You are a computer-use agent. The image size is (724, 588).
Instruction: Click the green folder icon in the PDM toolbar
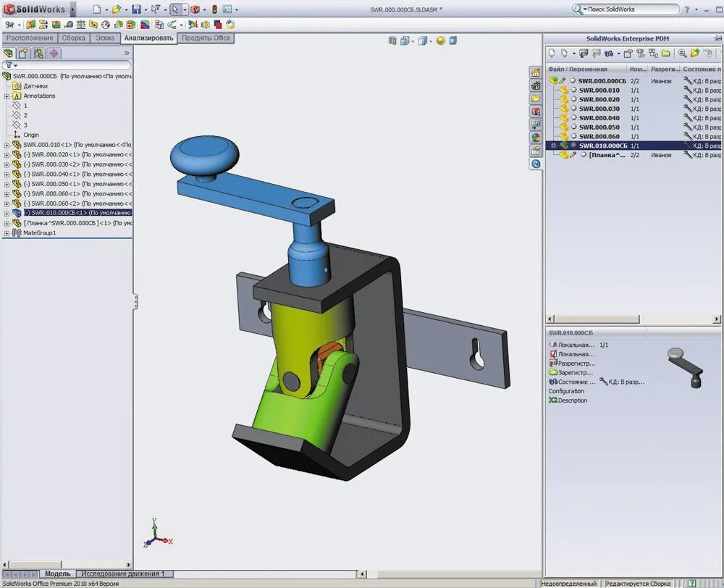tap(666, 54)
